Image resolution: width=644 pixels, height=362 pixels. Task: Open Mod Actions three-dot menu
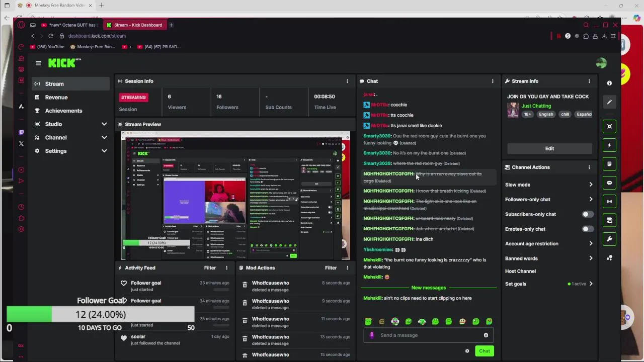[x=347, y=268]
